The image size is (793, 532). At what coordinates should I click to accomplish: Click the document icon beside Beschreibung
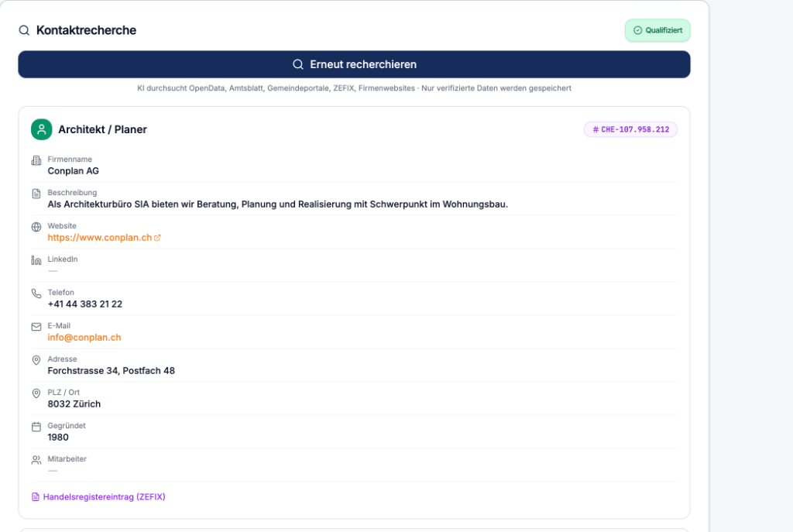click(x=36, y=194)
